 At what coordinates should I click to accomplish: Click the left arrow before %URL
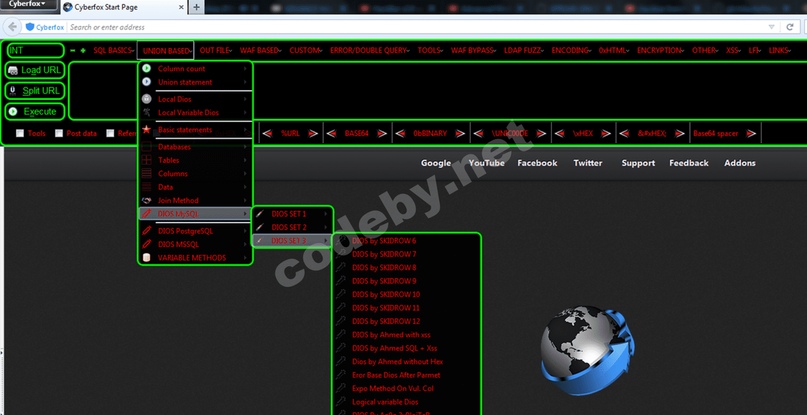266,132
